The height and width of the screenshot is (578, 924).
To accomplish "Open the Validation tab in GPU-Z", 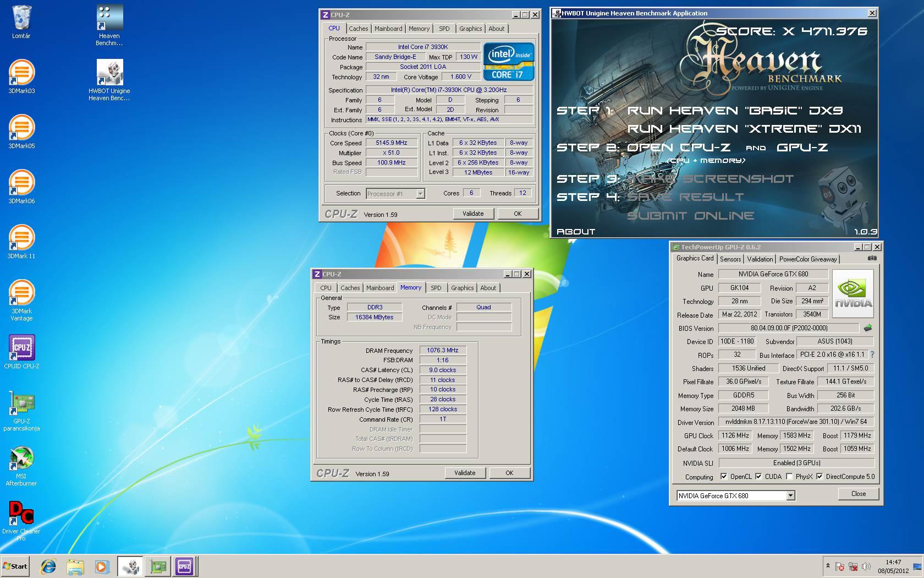I will pos(760,259).
